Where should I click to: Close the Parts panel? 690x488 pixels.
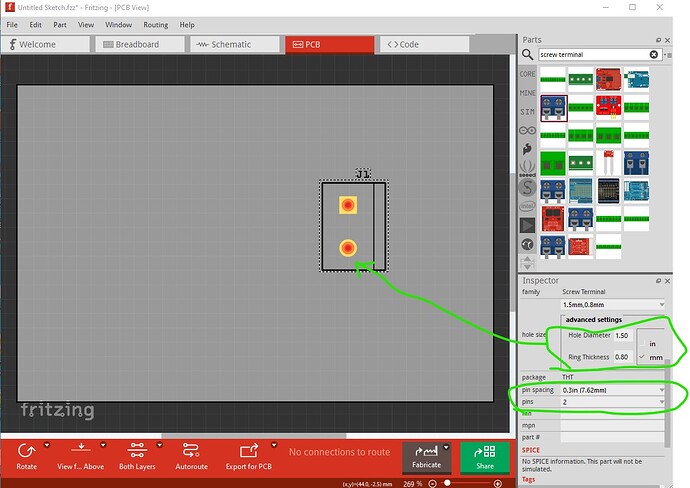[668, 40]
